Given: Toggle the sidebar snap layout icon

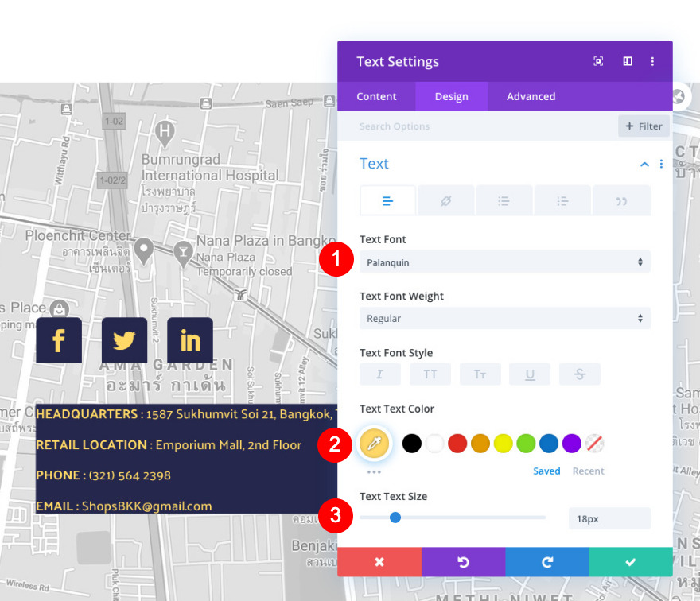Looking at the screenshot, I should (627, 61).
